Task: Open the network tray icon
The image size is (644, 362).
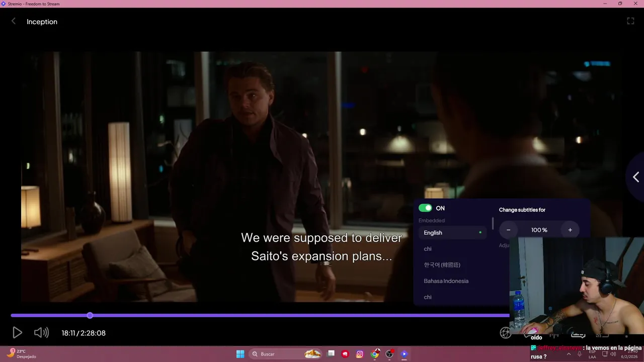Action: pyautogui.click(x=604, y=354)
